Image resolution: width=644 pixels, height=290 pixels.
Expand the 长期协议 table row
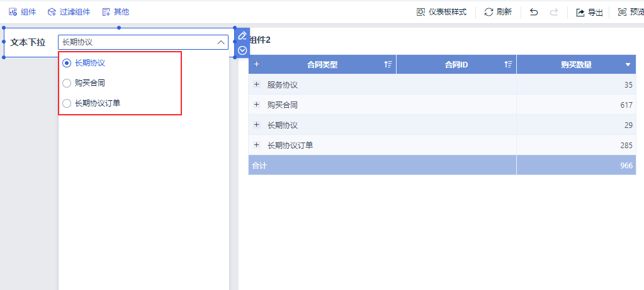257,125
